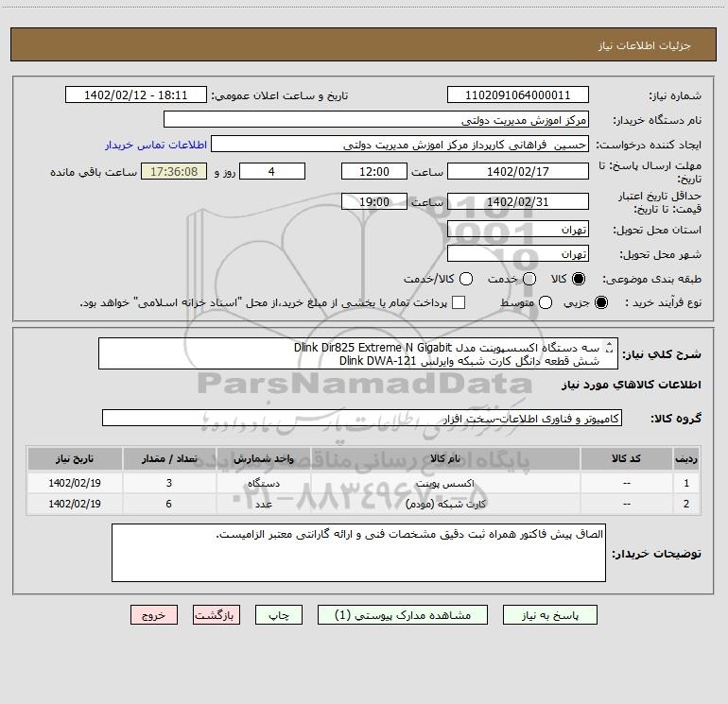Click the اکسس پوینت item name cell
The image size is (728, 704).
coord(445,483)
